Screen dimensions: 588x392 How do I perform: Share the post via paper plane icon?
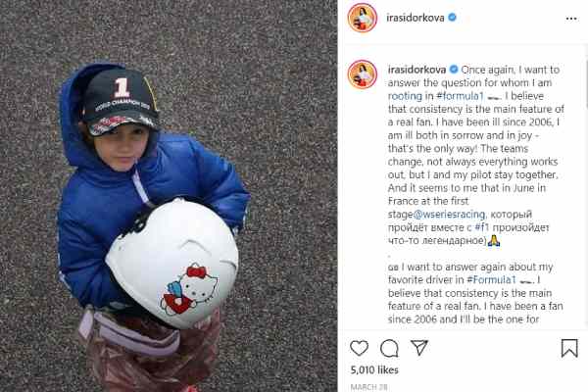point(419,347)
